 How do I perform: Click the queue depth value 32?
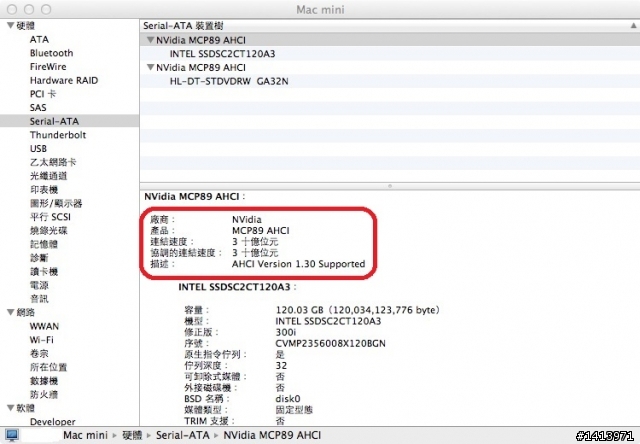[281, 365]
